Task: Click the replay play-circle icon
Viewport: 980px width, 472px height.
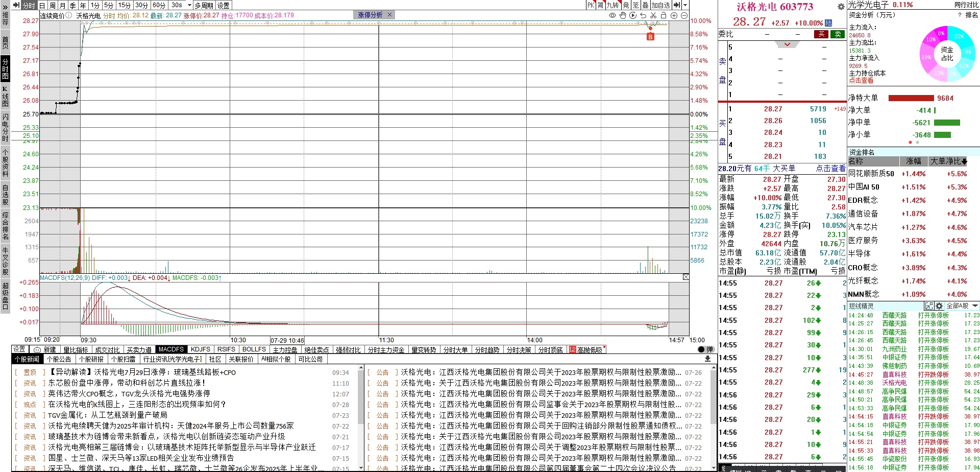Action: pos(633,15)
